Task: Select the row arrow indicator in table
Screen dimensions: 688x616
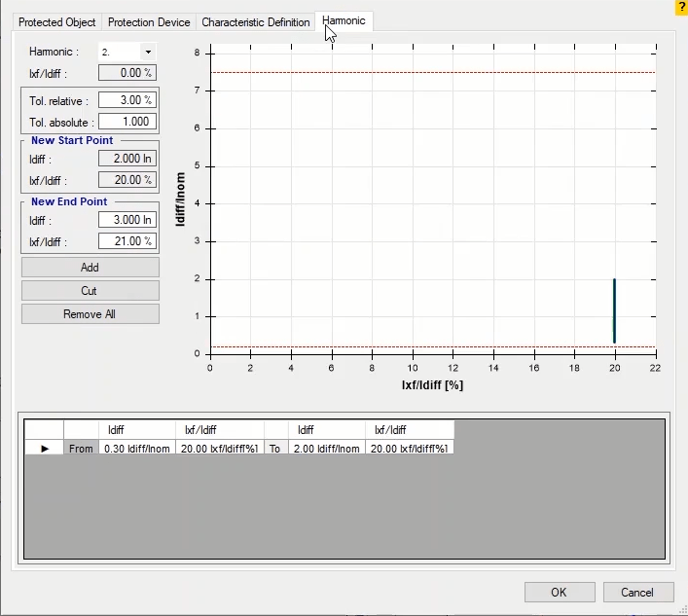Action: coord(44,448)
